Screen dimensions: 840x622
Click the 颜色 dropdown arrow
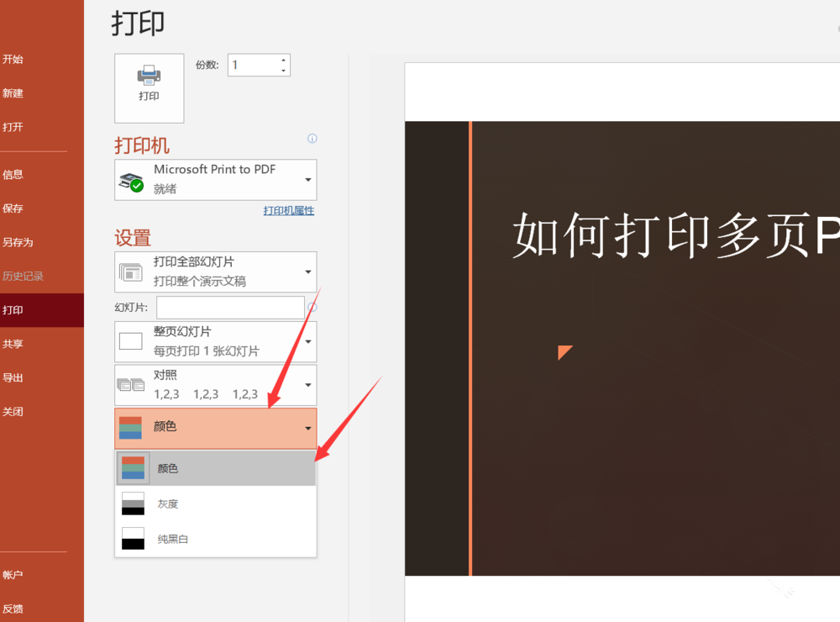pyautogui.click(x=307, y=428)
